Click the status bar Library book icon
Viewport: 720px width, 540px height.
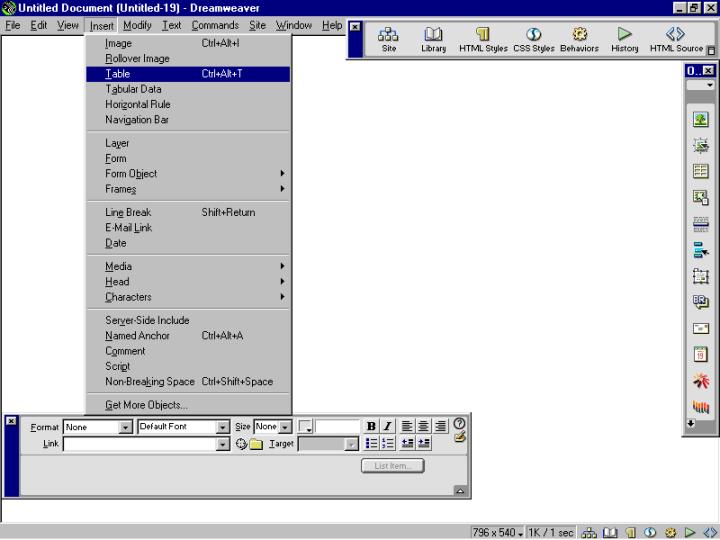click(610, 533)
